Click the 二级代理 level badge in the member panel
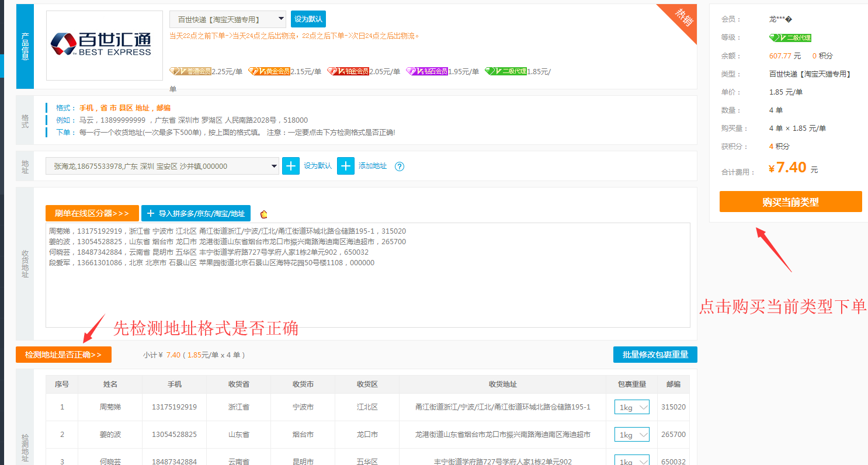Viewport: 868px width, 465px height. [x=790, y=37]
